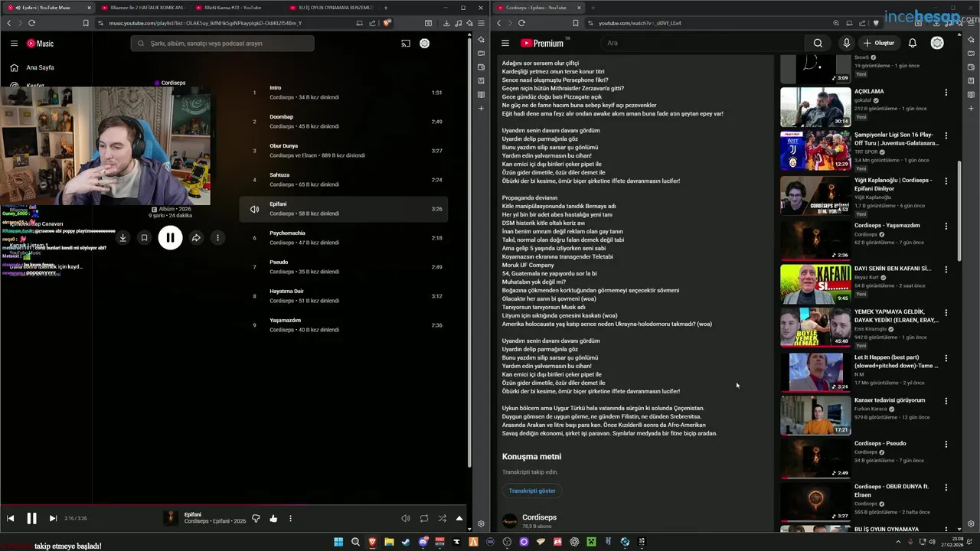Click Brave Shields icon in left browser

(x=387, y=23)
